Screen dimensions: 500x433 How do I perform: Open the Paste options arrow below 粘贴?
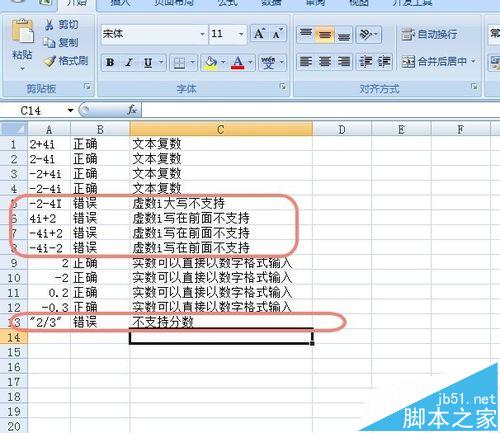click(23, 69)
